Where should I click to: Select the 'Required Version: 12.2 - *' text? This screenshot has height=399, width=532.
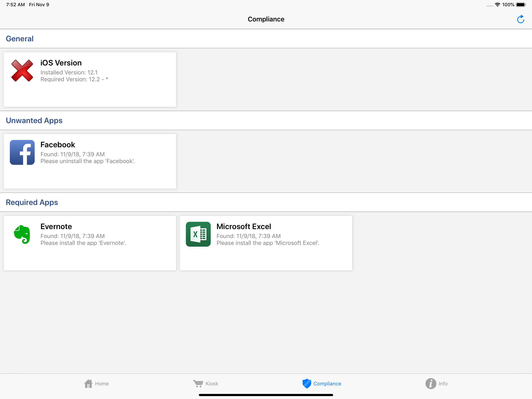pos(74,79)
